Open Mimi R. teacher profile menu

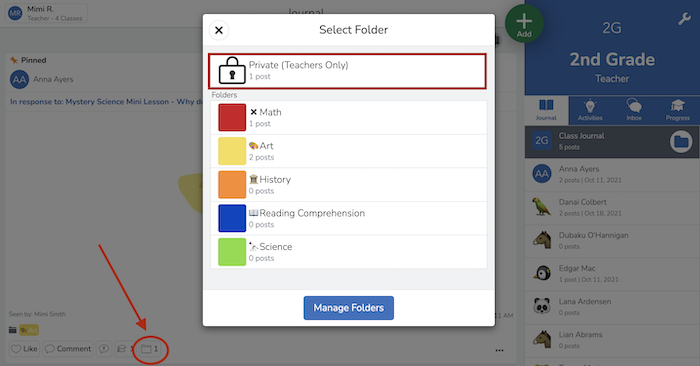pyautogui.click(x=46, y=13)
